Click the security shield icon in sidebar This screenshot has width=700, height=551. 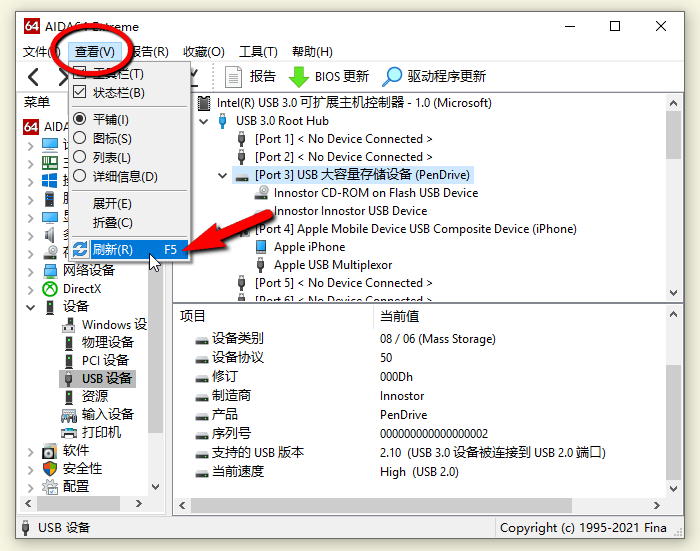49,468
